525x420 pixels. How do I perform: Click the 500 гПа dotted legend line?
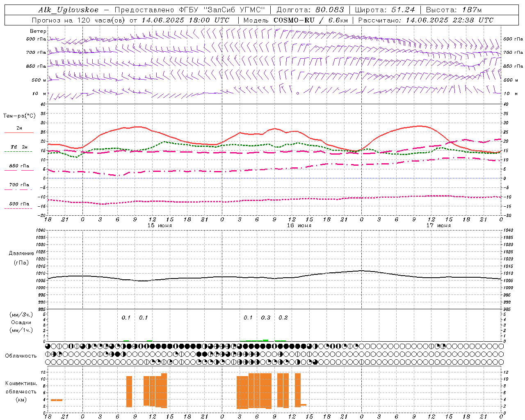18,209
